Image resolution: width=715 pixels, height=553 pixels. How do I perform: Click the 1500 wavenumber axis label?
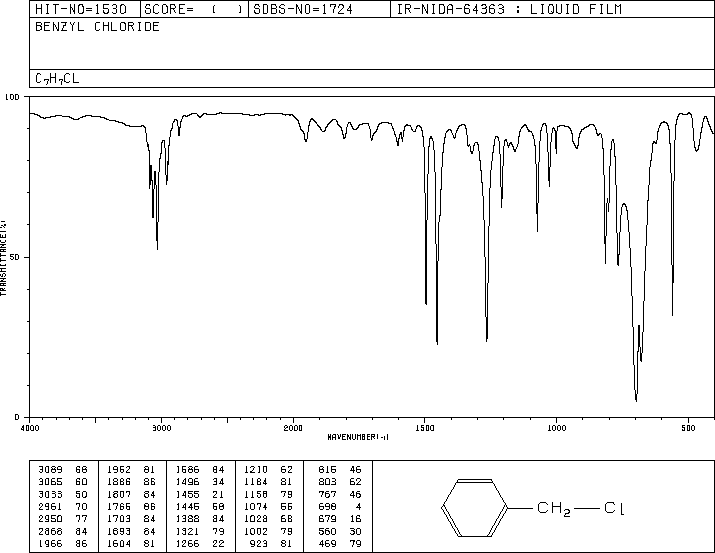pyautogui.click(x=425, y=428)
